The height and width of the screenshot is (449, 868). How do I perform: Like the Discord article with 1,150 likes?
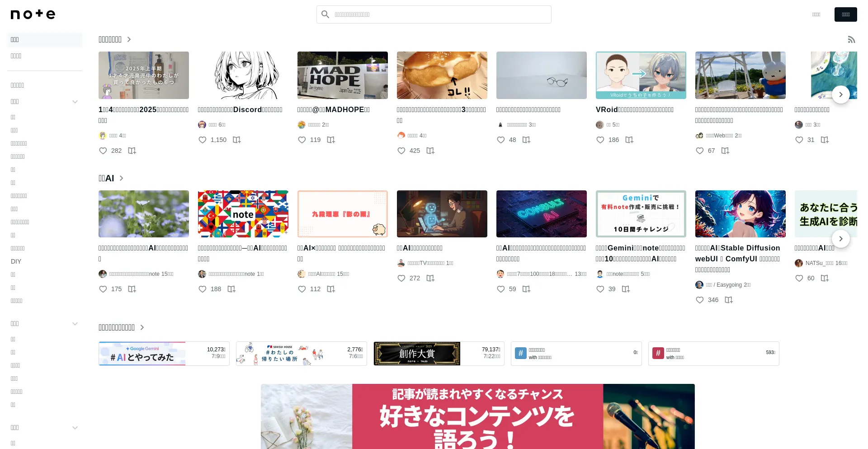tap(203, 140)
